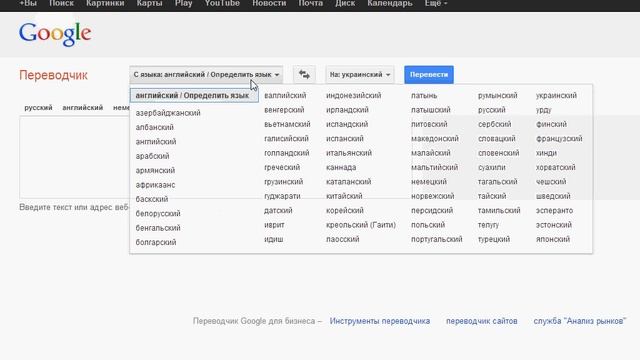Viewport: 640px width, 360px height.
Task: Open "YouTube" in the top bar
Action: (222, 4)
